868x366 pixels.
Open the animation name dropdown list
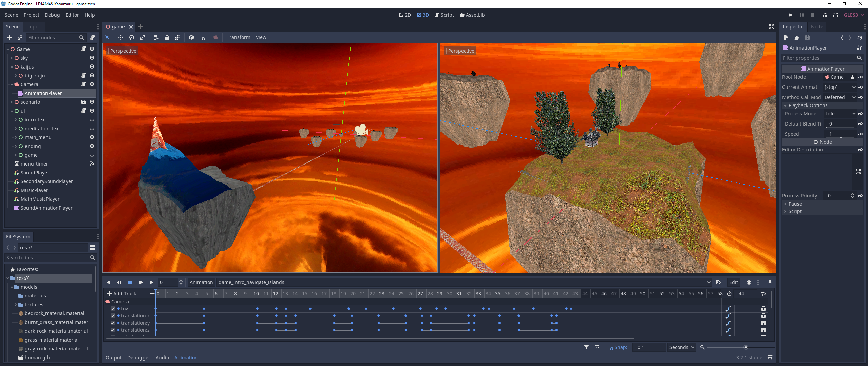(x=634, y=282)
